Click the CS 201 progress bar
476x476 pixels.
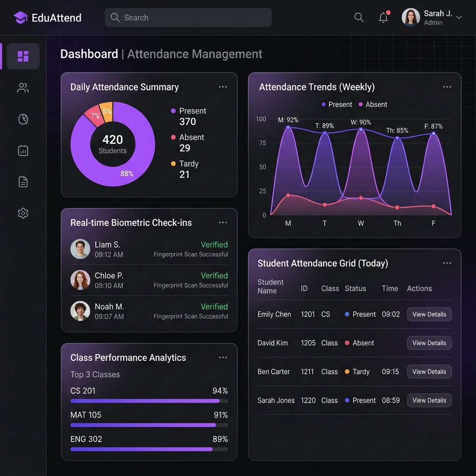(149, 401)
